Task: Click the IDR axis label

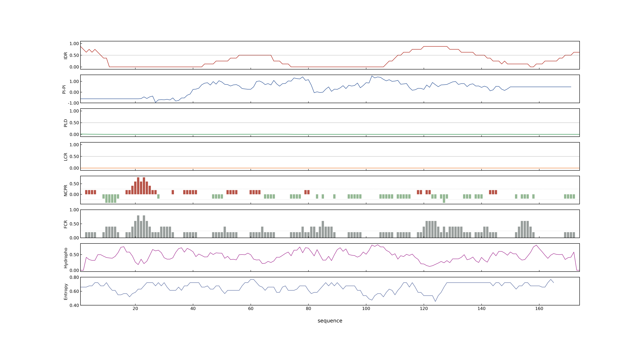Action: [66, 55]
